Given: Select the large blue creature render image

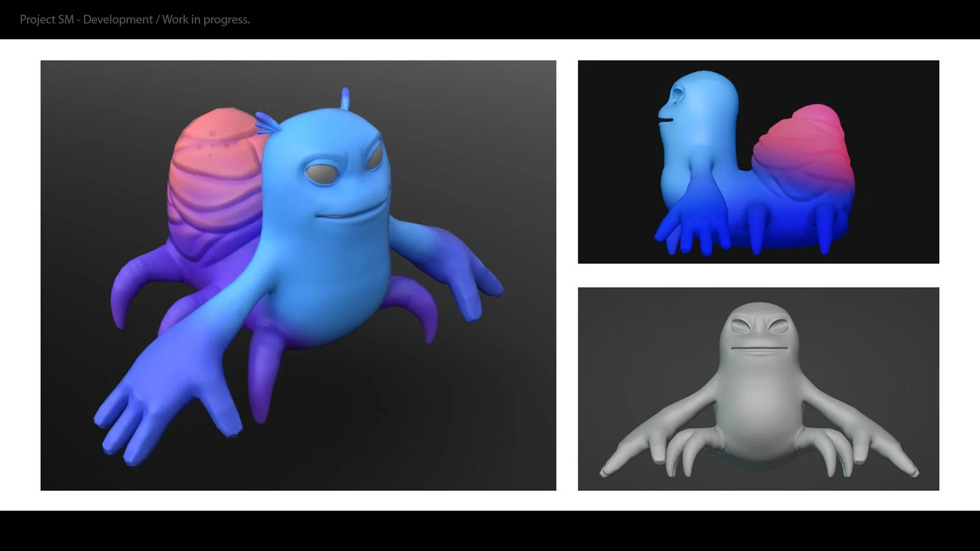Looking at the screenshot, I should (298, 275).
